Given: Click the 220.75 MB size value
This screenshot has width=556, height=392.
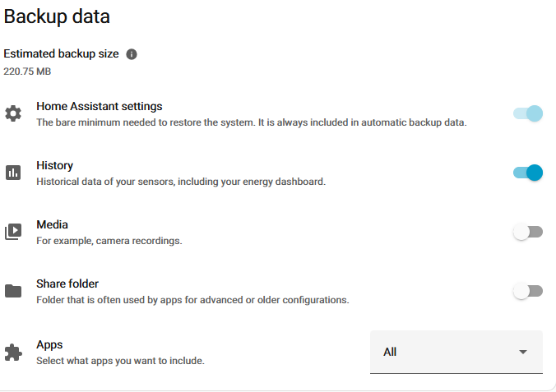Looking at the screenshot, I should [x=27, y=71].
